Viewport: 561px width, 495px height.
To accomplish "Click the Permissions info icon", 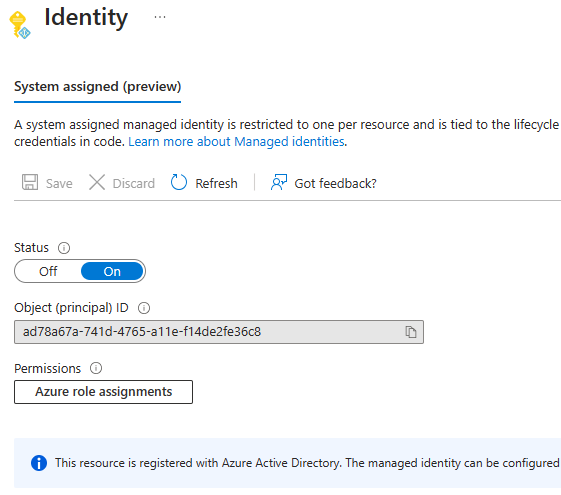I will coord(96,368).
